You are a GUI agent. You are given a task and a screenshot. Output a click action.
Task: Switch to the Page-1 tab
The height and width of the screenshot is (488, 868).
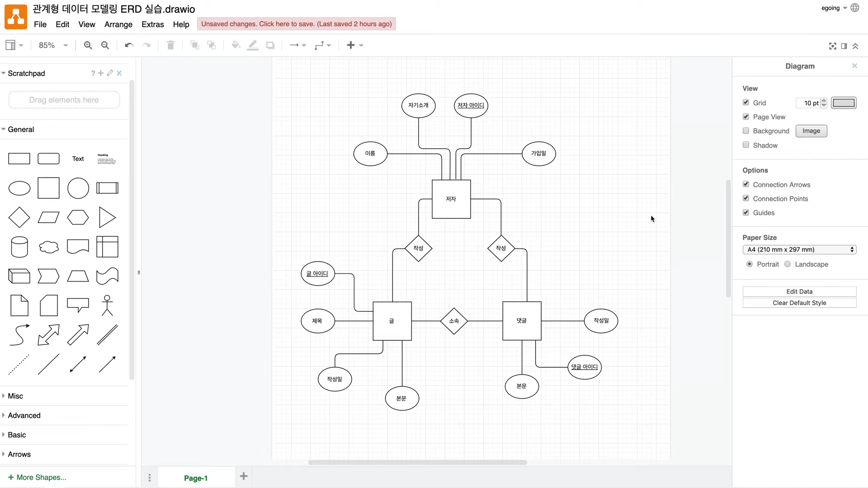coord(195,478)
